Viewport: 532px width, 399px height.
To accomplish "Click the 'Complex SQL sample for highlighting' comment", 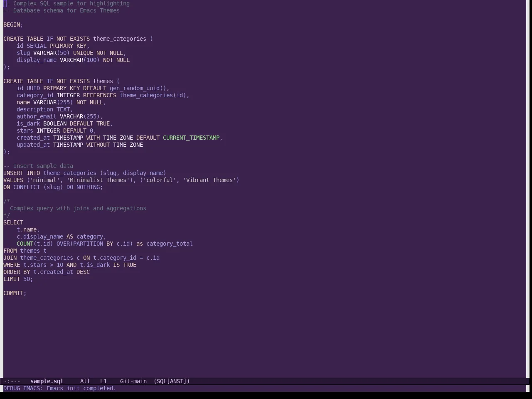I will coord(71,3).
